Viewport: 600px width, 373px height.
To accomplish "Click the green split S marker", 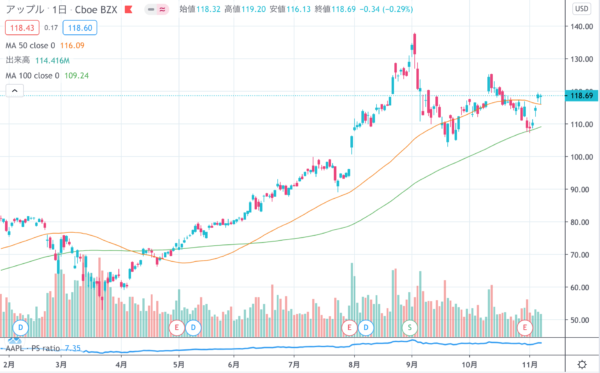I will 410,328.
